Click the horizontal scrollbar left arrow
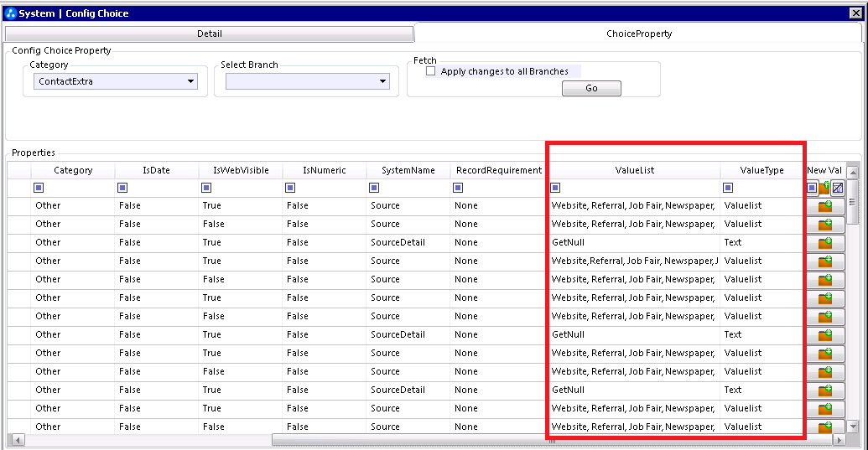Viewport: 868px width, 450px height. point(18,441)
